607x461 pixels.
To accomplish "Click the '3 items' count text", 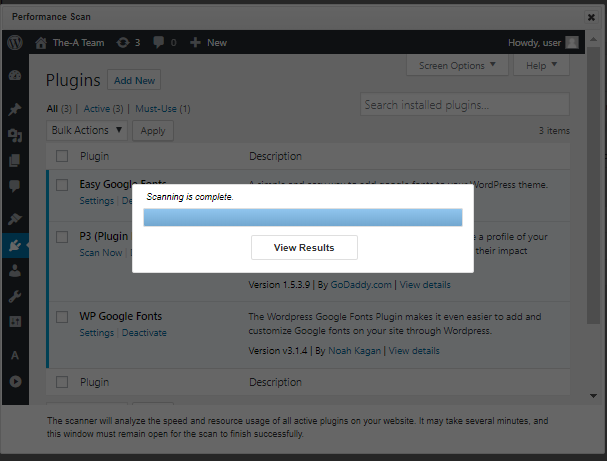I will click(554, 130).
